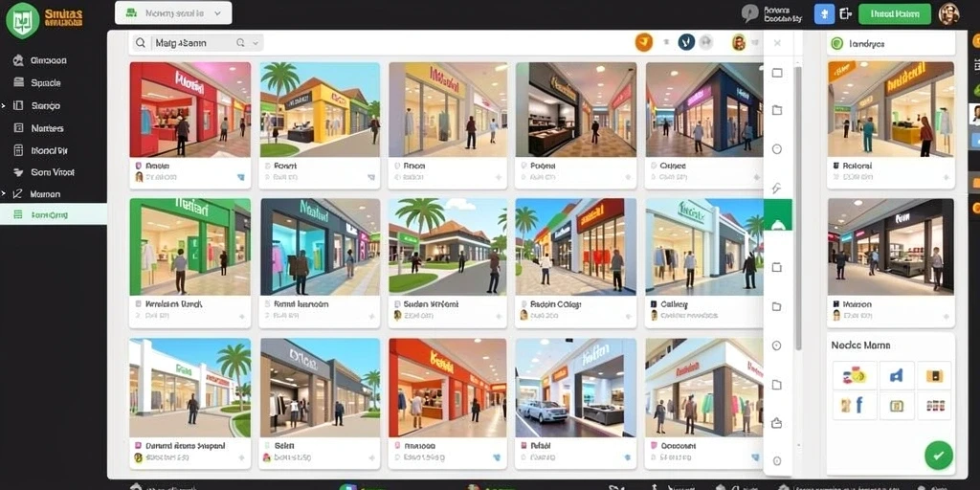Click the blue puzzle icon in header

coord(824,13)
